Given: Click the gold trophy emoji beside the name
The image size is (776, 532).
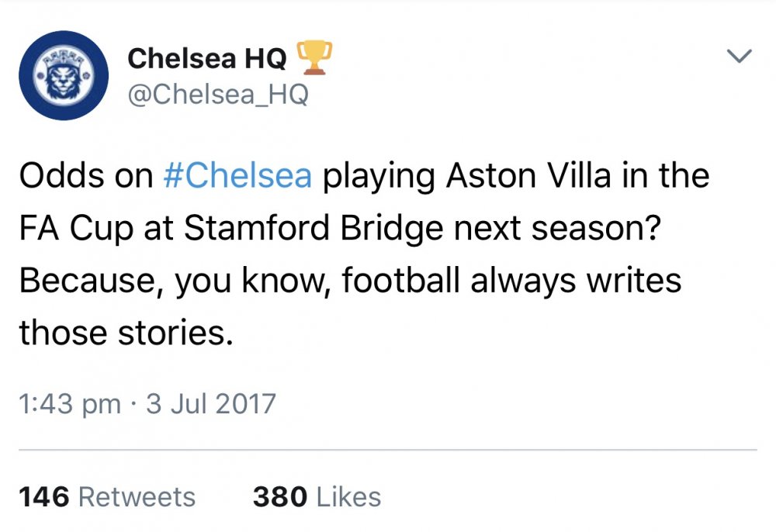Looking at the screenshot, I should pyautogui.click(x=314, y=57).
